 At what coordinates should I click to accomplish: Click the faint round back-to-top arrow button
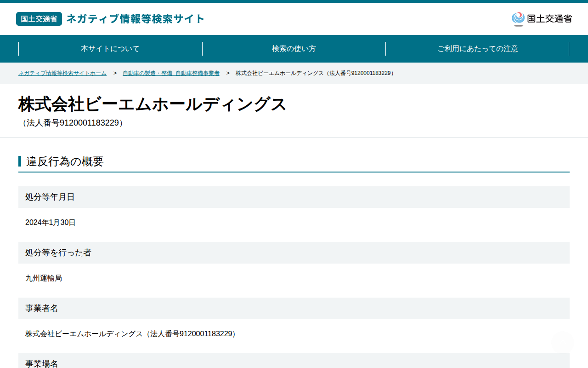pos(563,342)
